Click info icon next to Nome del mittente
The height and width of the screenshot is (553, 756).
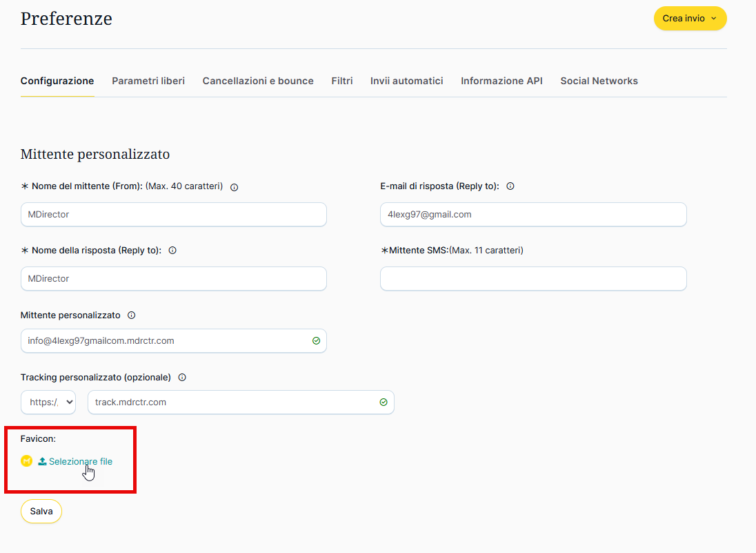click(235, 187)
